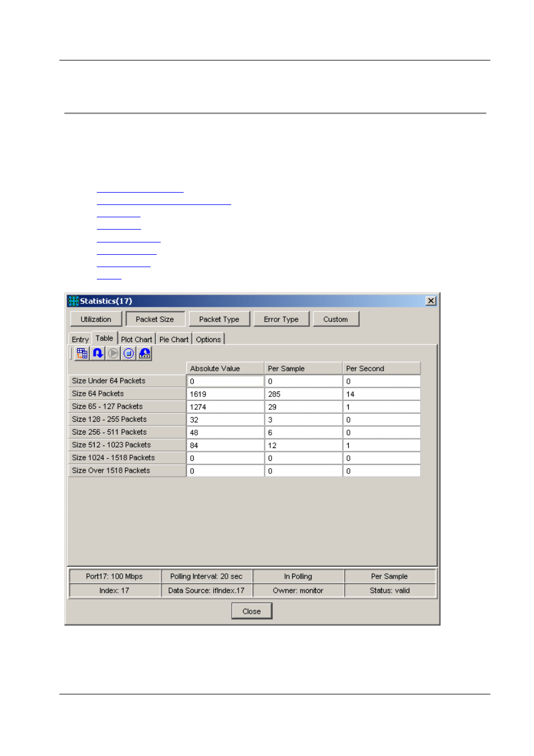Click the blue stop icon in the toolbar

129,353
